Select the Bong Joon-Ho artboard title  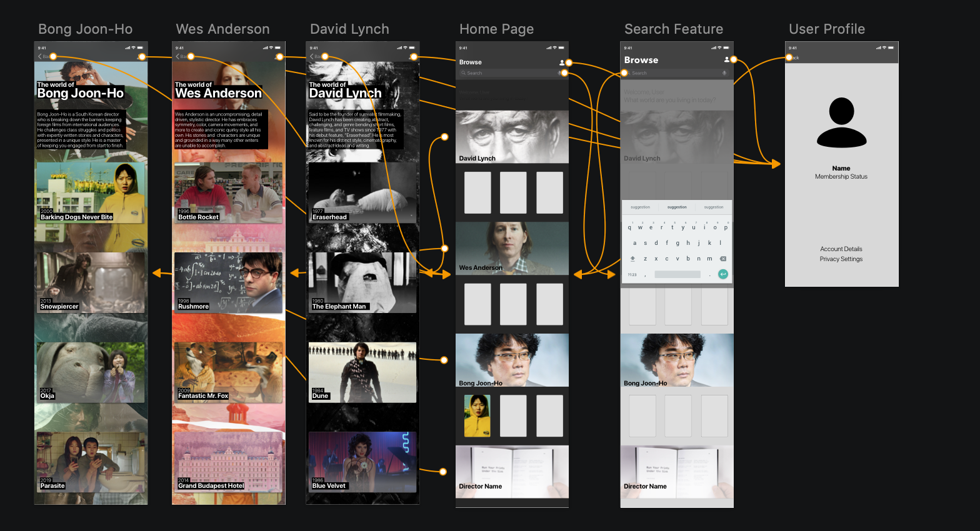86,29
